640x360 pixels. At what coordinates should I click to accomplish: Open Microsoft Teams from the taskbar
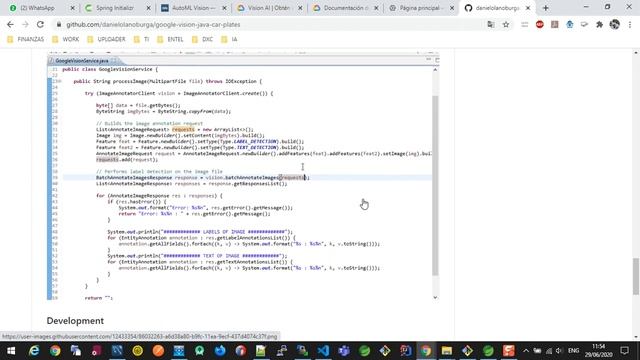point(344,351)
